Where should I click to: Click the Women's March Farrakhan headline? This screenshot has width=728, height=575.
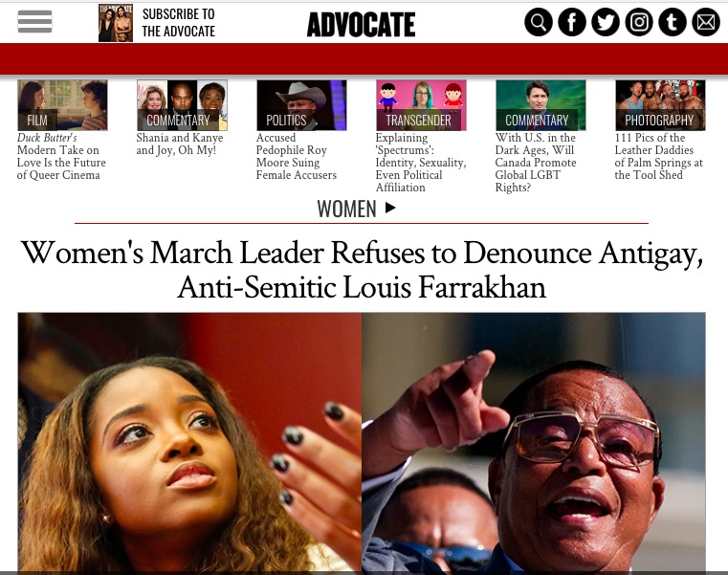point(362,270)
